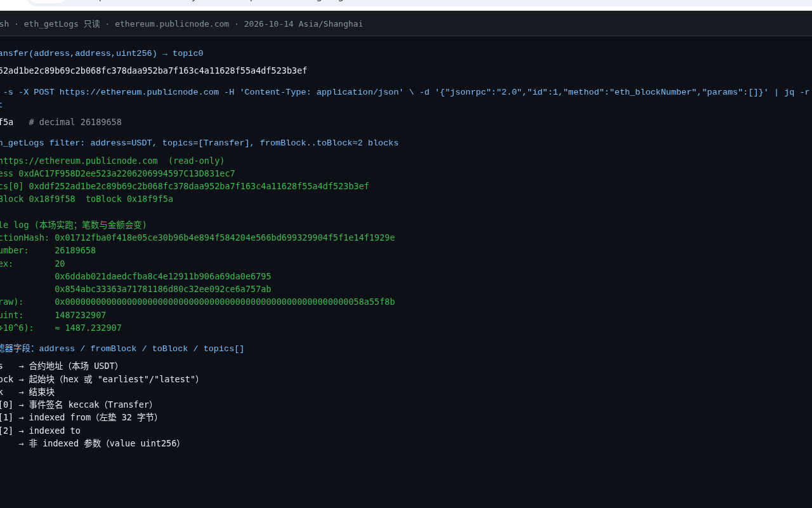Click the green block number 26189658

[75, 250]
